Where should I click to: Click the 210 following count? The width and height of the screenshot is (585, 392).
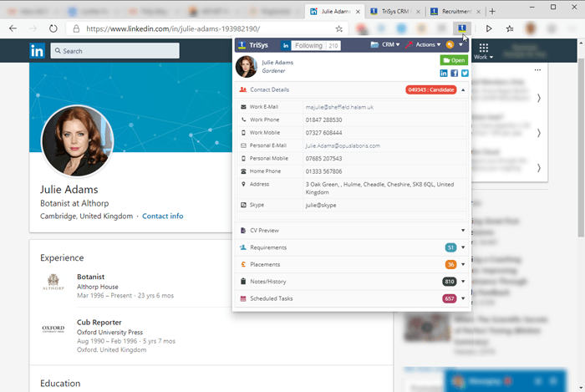[x=333, y=46]
